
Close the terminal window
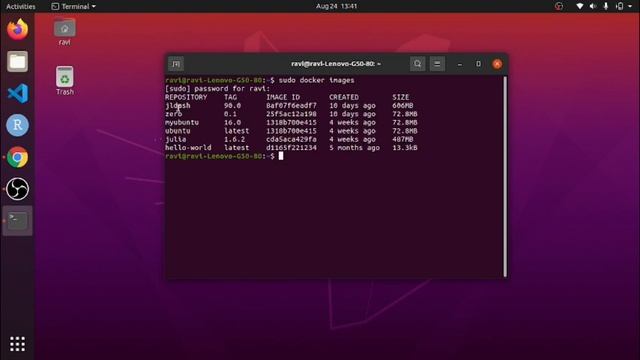[x=497, y=64]
